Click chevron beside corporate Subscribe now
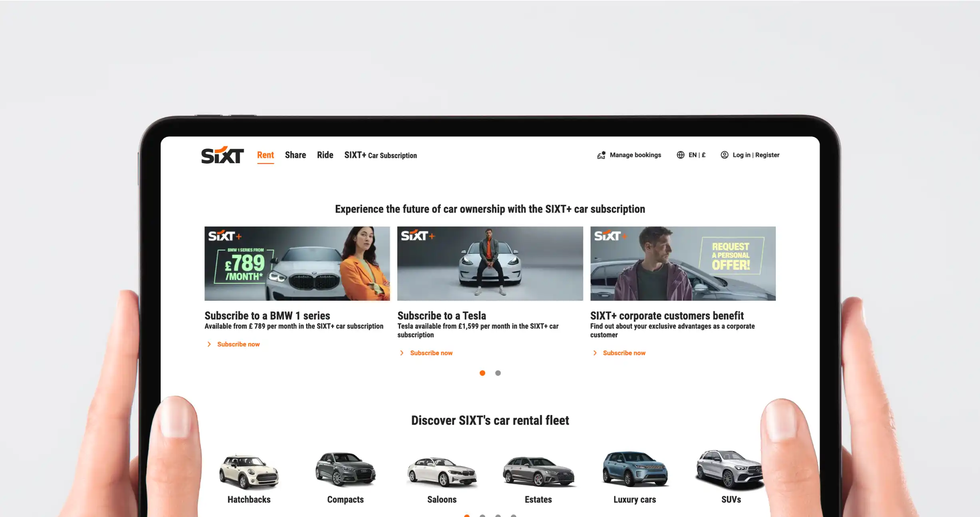This screenshot has height=517, width=980. tap(595, 353)
